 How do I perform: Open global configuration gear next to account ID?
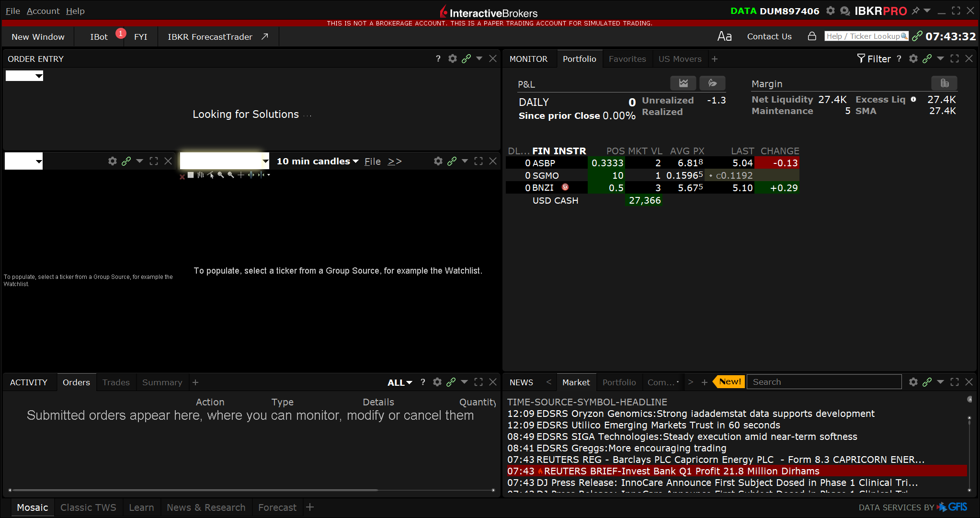click(x=831, y=11)
